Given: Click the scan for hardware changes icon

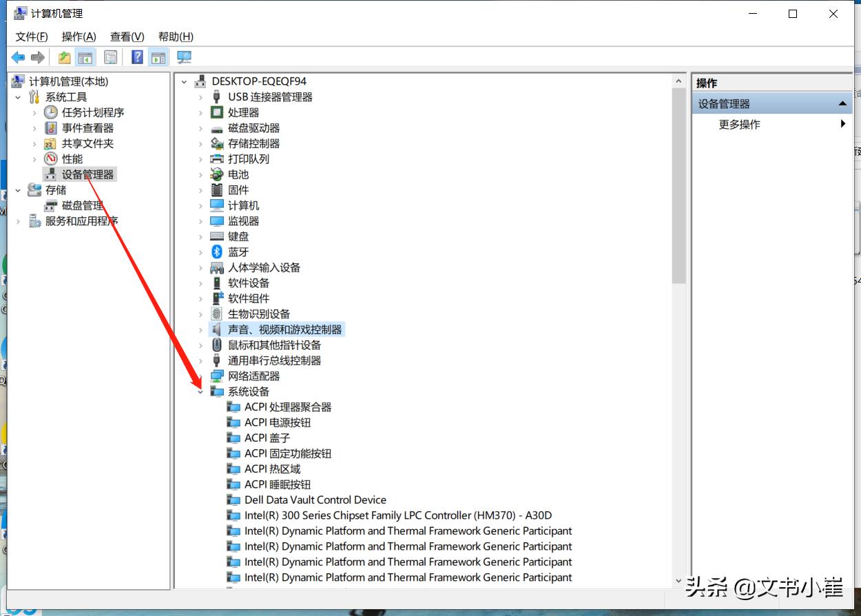Looking at the screenshot, I should [183, 57].
